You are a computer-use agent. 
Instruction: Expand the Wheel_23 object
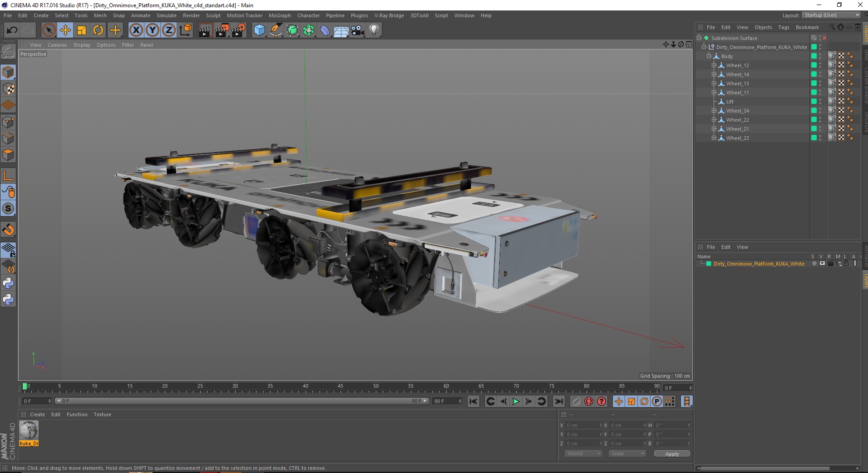point(714,138)
